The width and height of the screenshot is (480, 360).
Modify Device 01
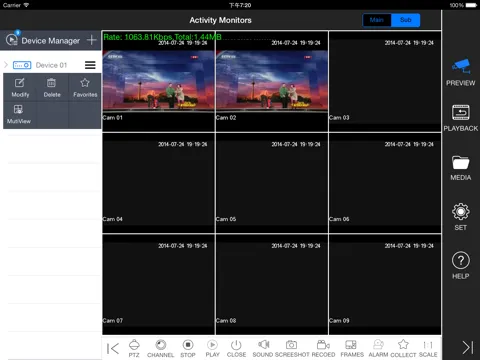20,88
